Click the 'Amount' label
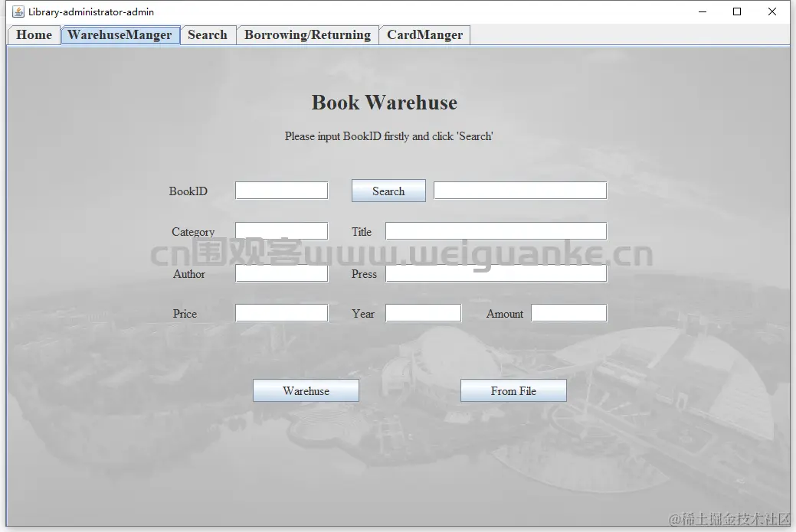The image size is (796, 532). (505, 314)
